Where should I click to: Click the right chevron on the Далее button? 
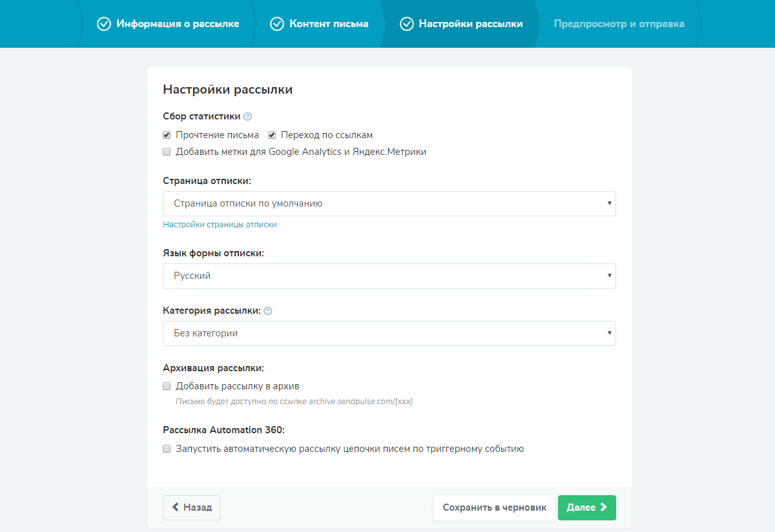[x=604, y=507]
